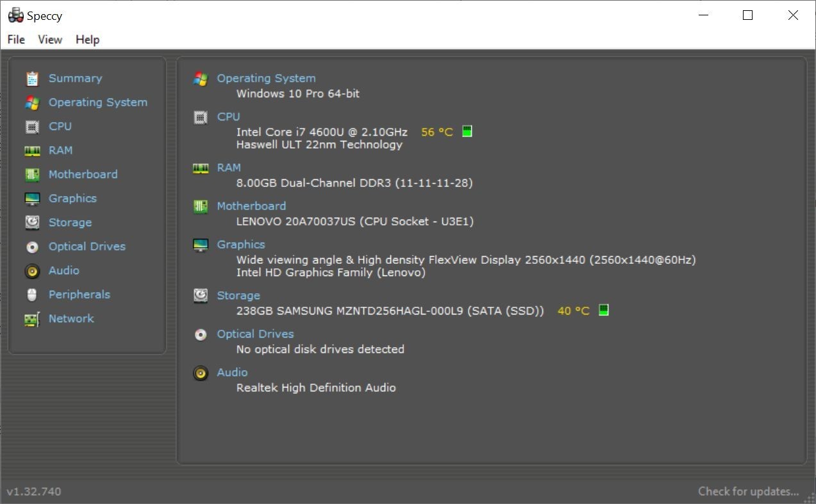816x504 pixels.
Task: Click the Storage hard drive icon in sidebar
Action: [x=32, y=223]
